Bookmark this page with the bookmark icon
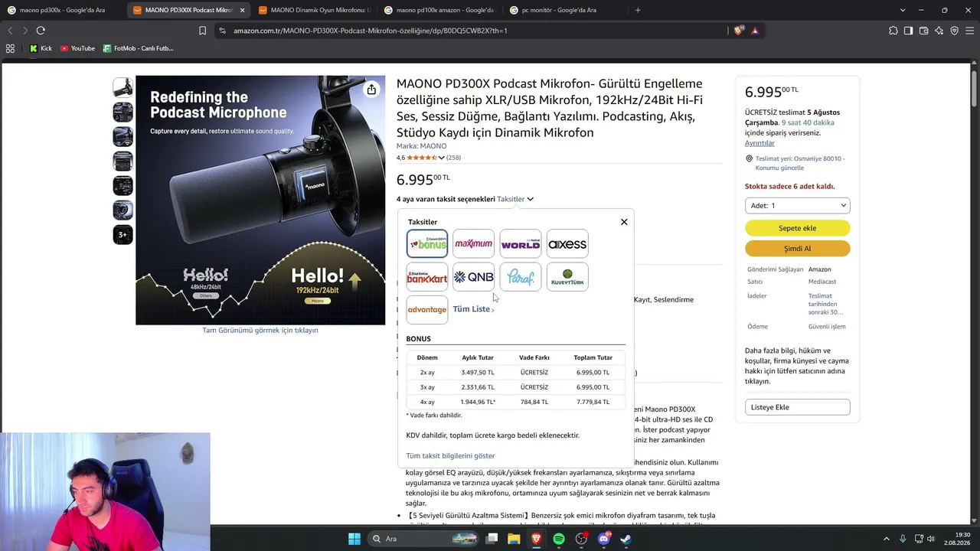This screenshot has width=980, height=551. (202, 31)
